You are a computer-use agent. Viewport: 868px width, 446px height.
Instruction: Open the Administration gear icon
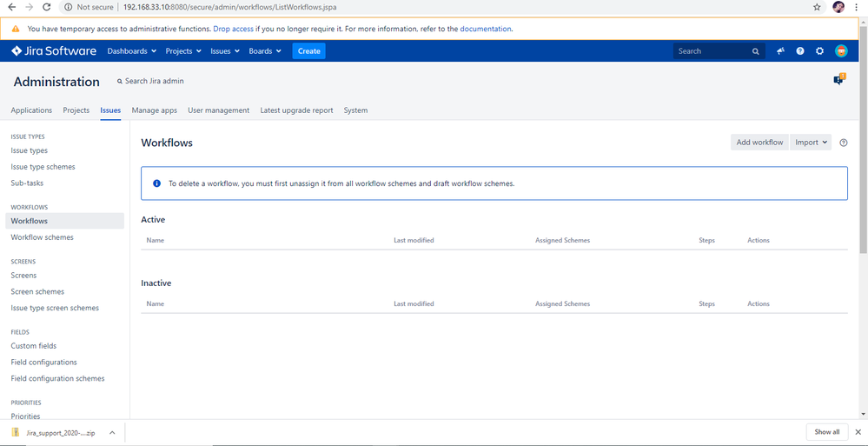click(820, 51)
